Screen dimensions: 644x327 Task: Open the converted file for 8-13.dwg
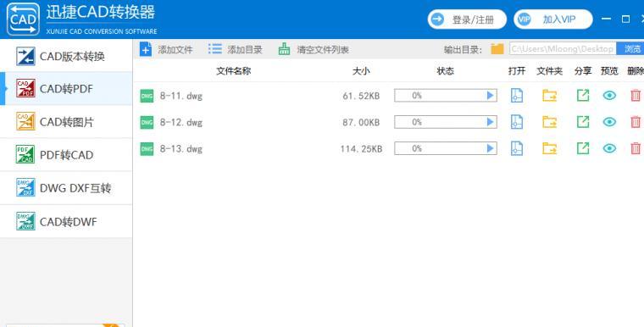tap(517, 148)
